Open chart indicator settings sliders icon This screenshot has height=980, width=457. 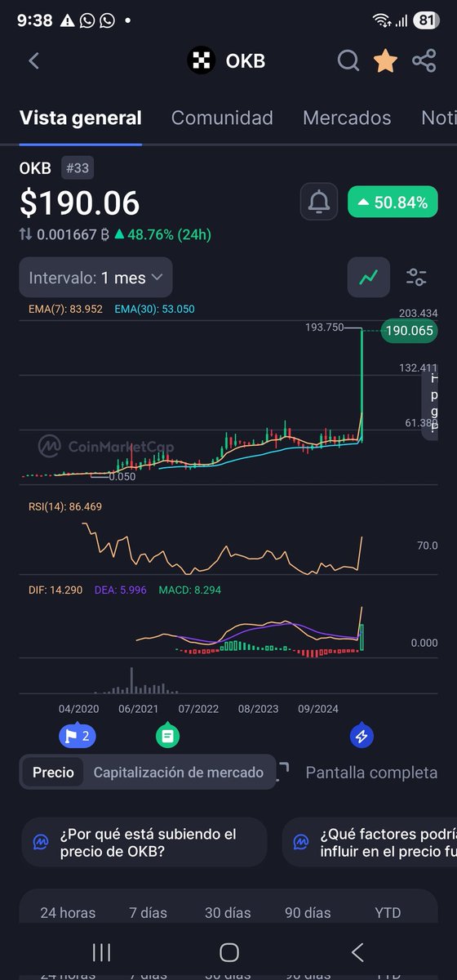click(x=416, y=278)
